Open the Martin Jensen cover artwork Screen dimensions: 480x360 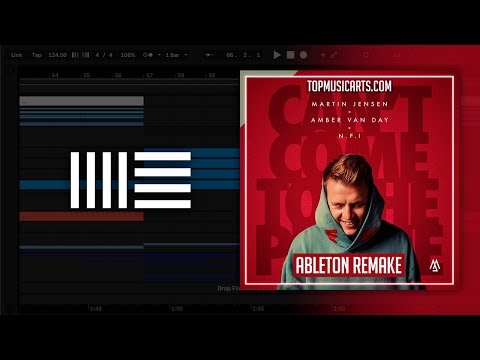(349, 180)
